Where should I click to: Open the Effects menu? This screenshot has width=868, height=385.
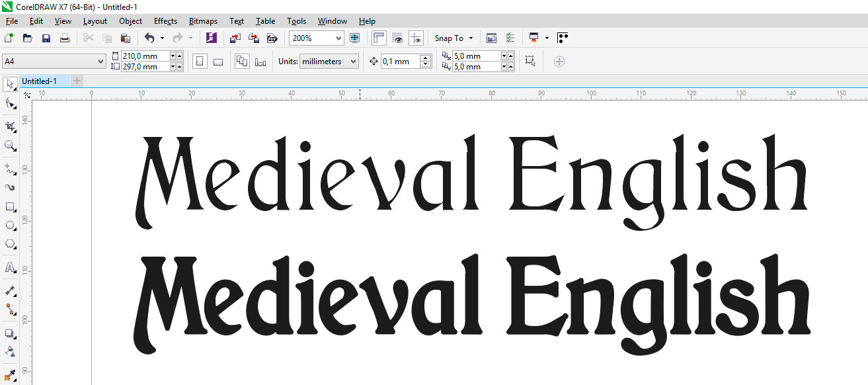(166, 21)
